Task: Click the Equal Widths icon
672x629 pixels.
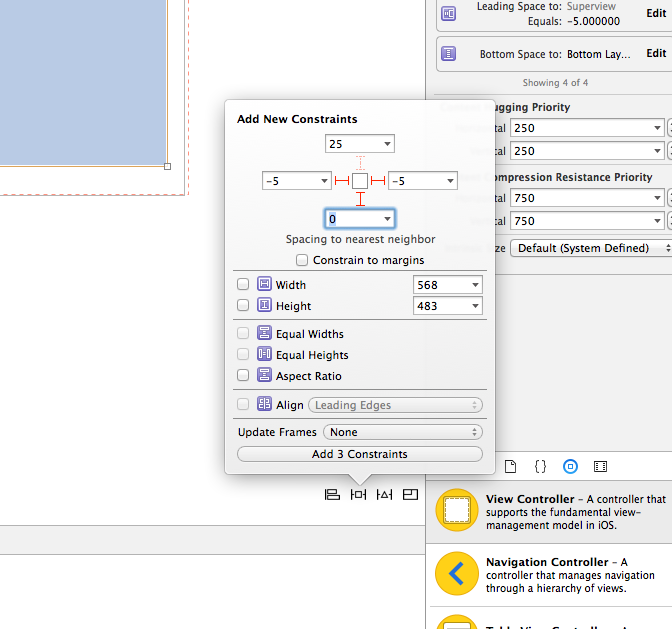Action: (x=264, y=332)
